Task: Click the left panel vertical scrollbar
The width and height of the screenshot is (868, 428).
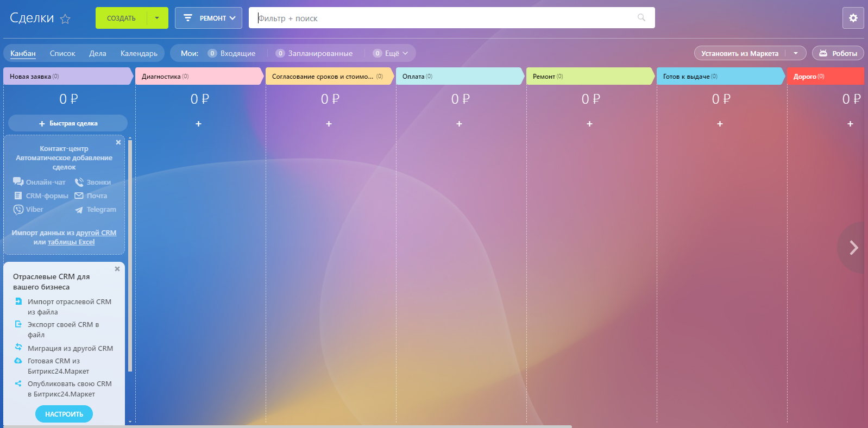Action: click(x=130, y=255)
